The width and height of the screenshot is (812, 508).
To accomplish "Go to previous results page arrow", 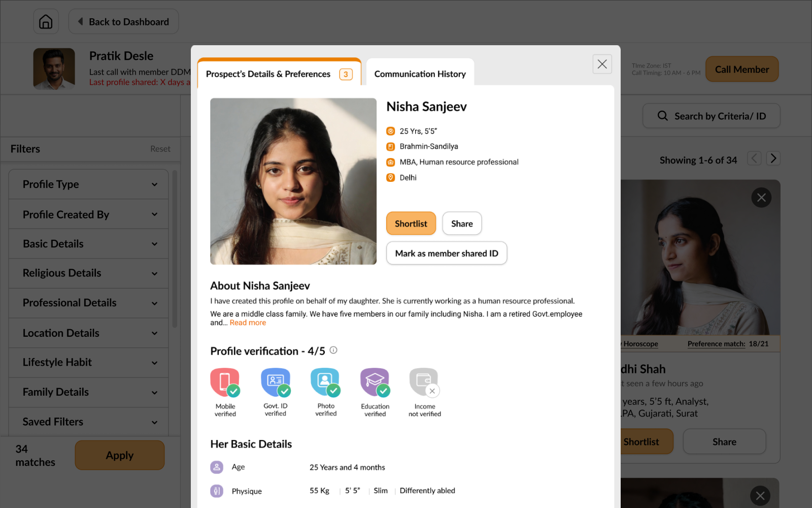I will click(754, 158).
